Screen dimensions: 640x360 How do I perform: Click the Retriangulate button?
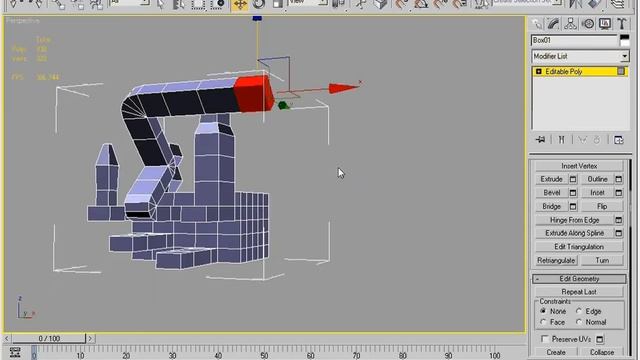556,260
